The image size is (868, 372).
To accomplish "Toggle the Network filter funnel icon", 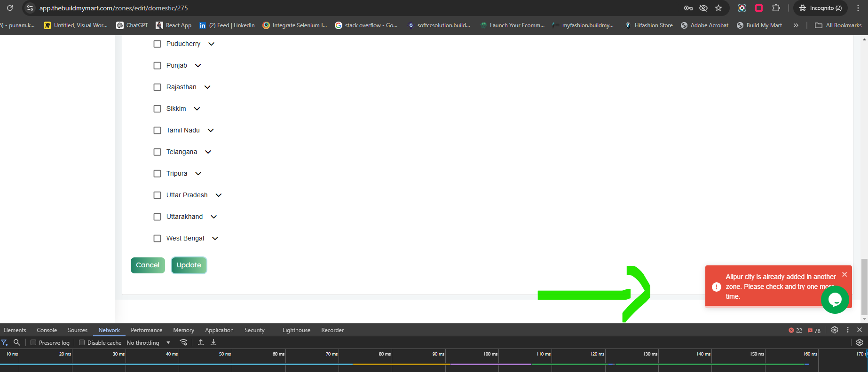I will pyautogui.click(x=5, y=342).
